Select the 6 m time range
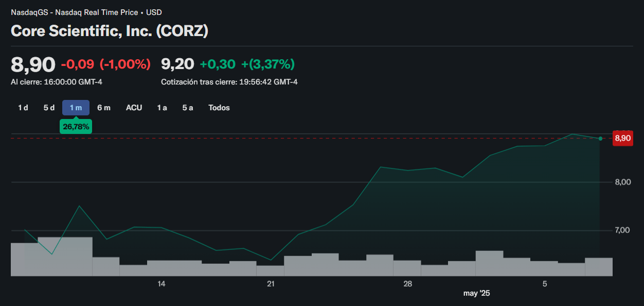 click(x=104, y=108)
